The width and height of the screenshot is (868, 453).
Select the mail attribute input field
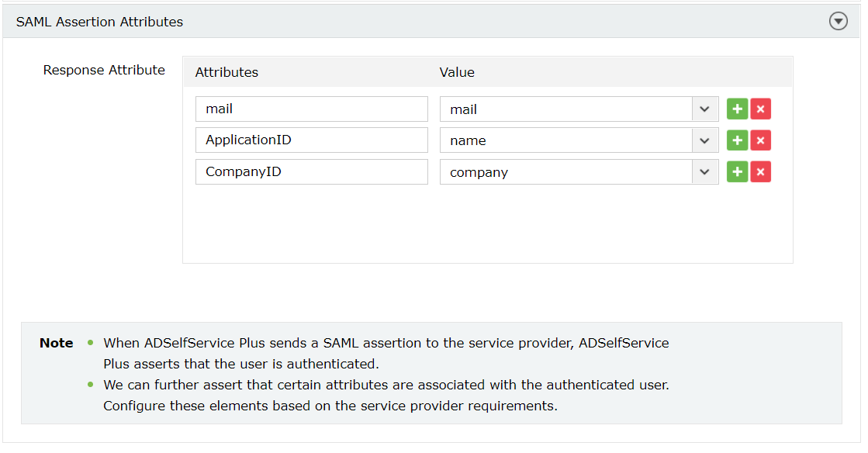tap(311, 109)
